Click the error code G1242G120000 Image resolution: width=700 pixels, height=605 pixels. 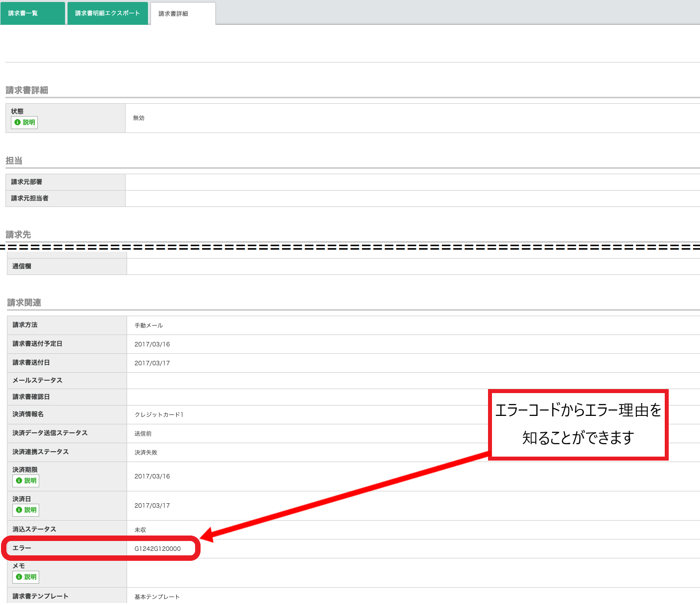tap(157, 549)
